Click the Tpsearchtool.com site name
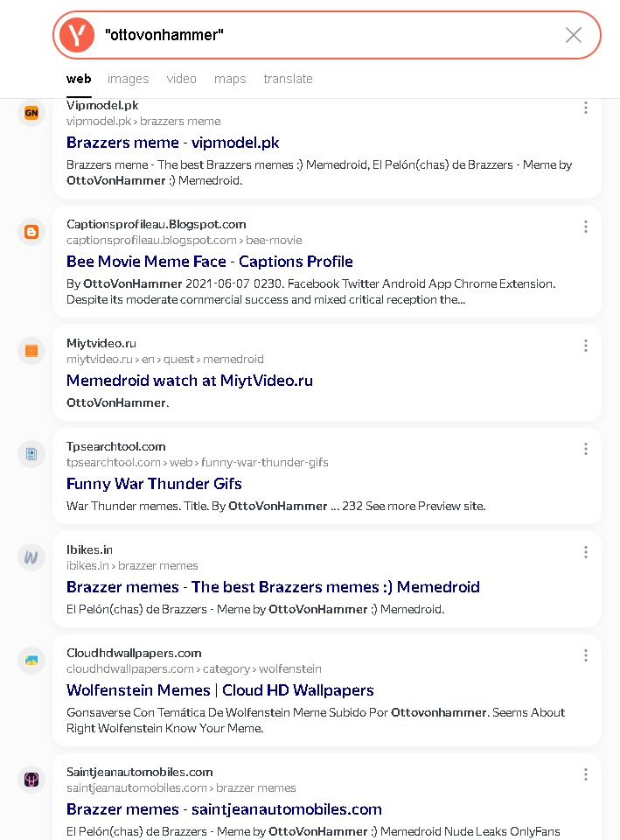The width and height of the screenshot is (620, 840). [x=116, y=446]
